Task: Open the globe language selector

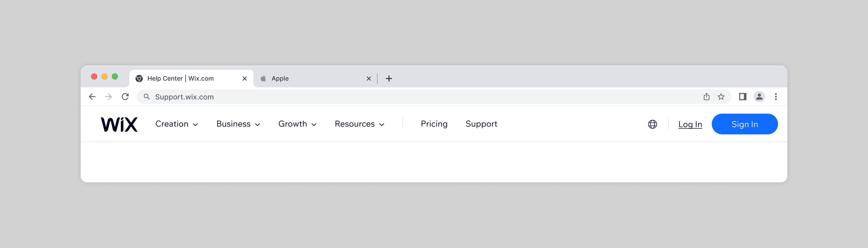Action: pyautogui.click(x=652, y=124)
